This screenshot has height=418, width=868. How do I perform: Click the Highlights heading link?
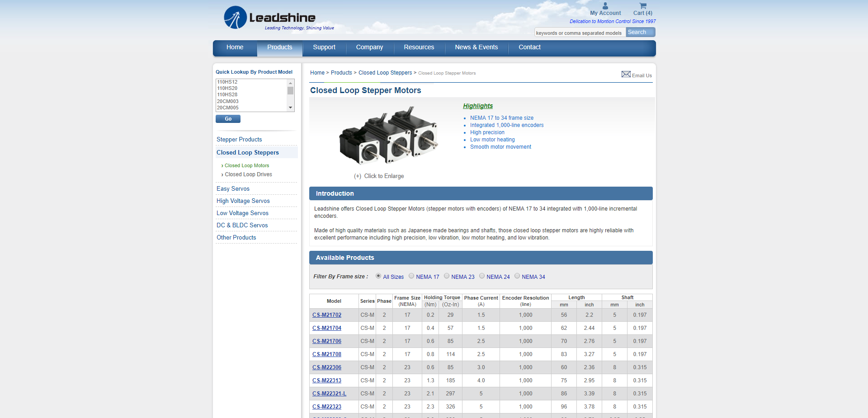pyautogui.click(x=478, y=106)
